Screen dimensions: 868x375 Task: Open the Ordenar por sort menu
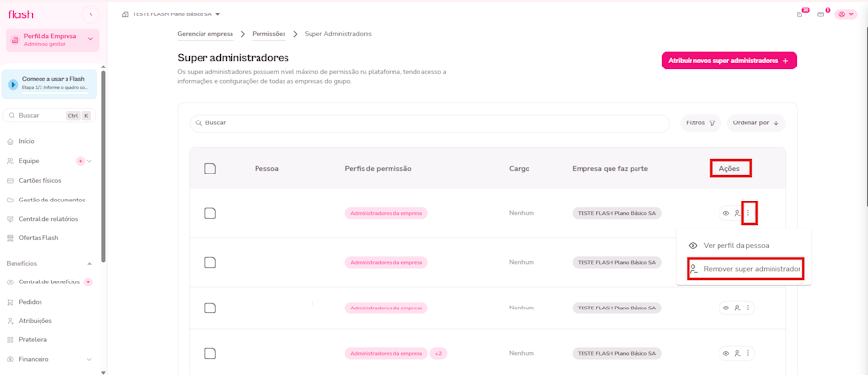coord(755,123)
